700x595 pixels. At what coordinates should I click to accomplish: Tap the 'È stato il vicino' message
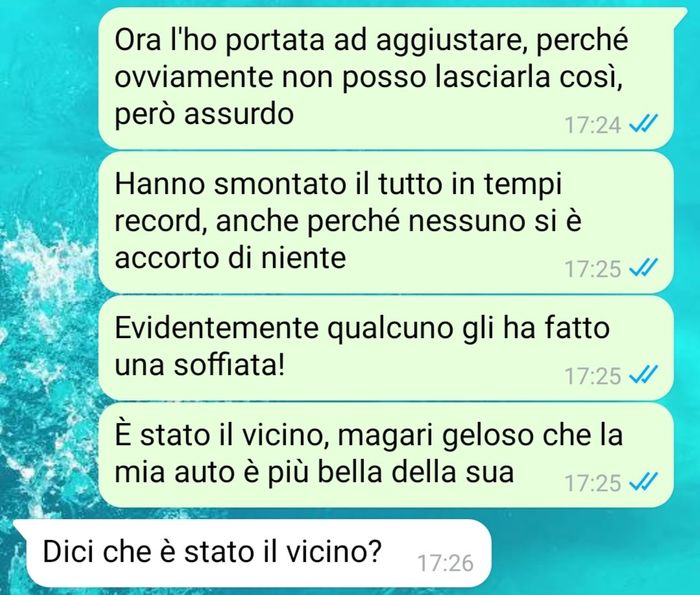pos(385,455)
